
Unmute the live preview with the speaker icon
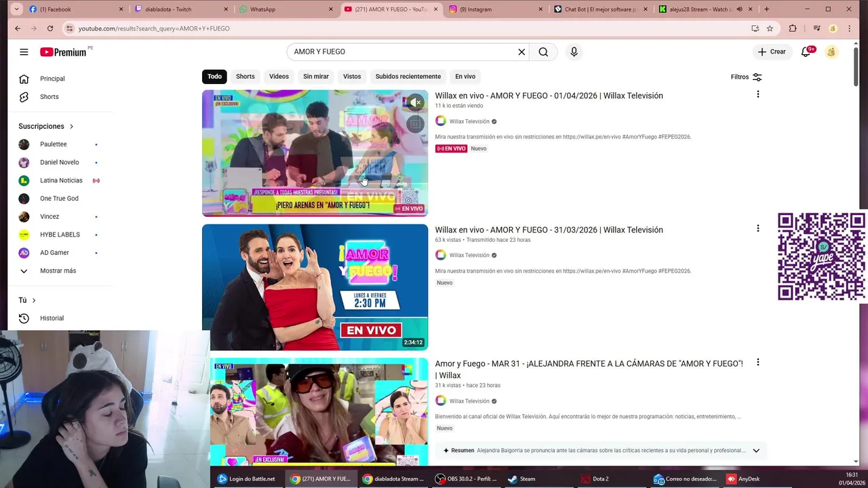click(x=415, y=102)
